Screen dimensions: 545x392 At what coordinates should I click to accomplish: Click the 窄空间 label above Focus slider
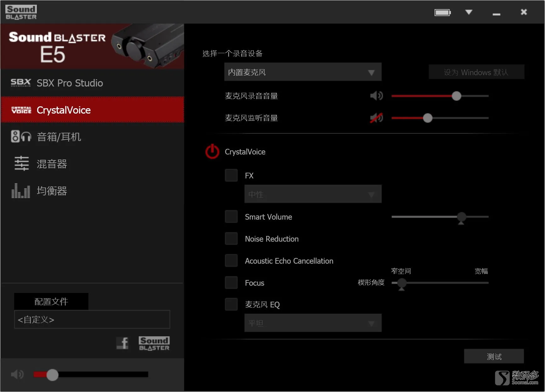coord(401,271)
